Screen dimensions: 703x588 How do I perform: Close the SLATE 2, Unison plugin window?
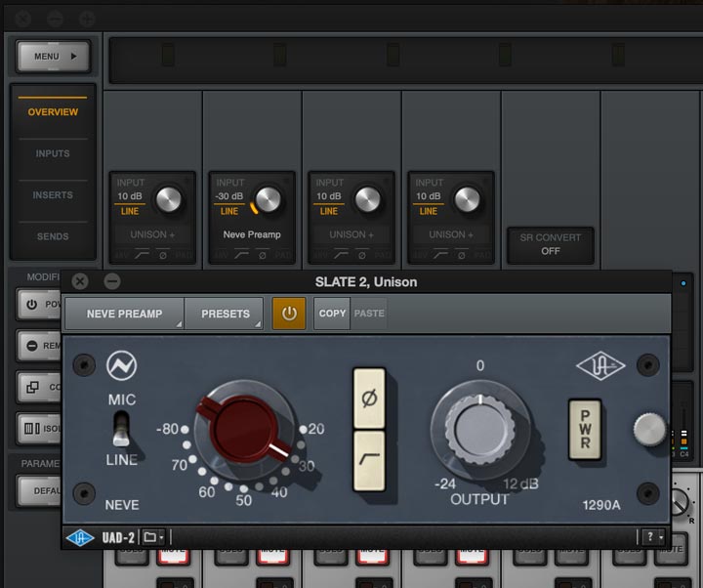(80, 281)
